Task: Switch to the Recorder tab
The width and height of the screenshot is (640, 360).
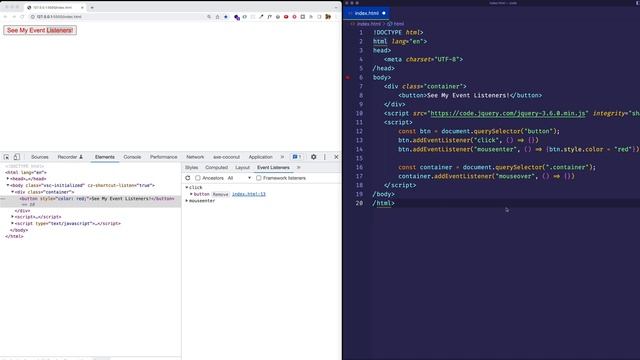Action: (70, 157)
